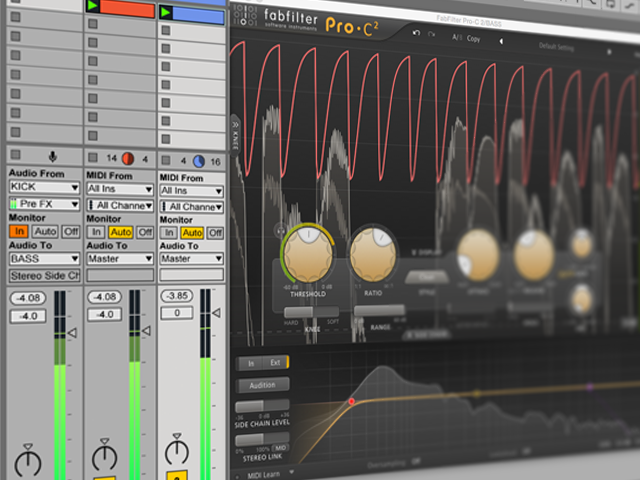Click the red filter node on the side-chain EQ
This screenshot has height=480, width=640.
tap(351, 402)
